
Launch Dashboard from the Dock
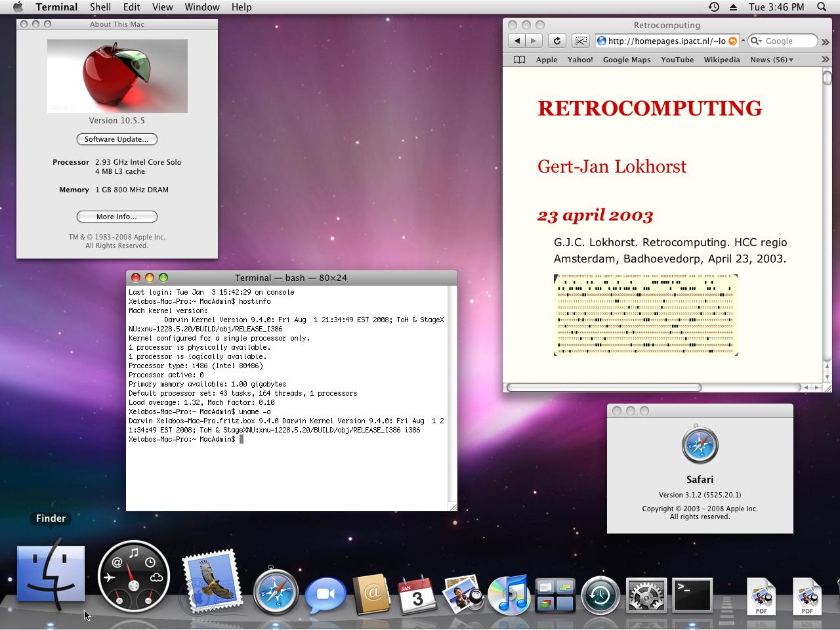pyautogui.click(x=133, y=576)
